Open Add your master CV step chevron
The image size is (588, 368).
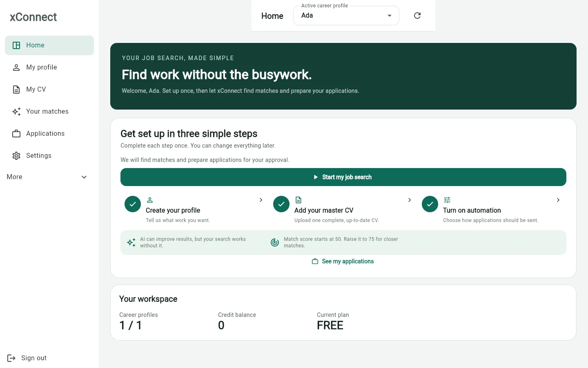coord(410,200)
